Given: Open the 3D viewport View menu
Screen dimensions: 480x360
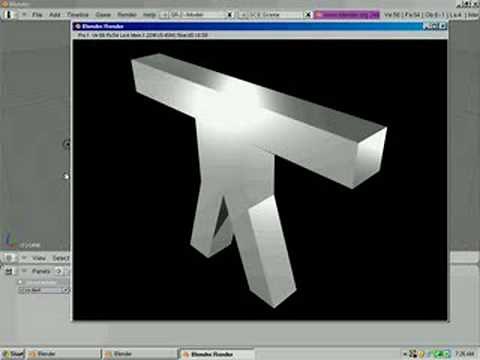Looking at the screenshot, I should [x=39, y=258].
